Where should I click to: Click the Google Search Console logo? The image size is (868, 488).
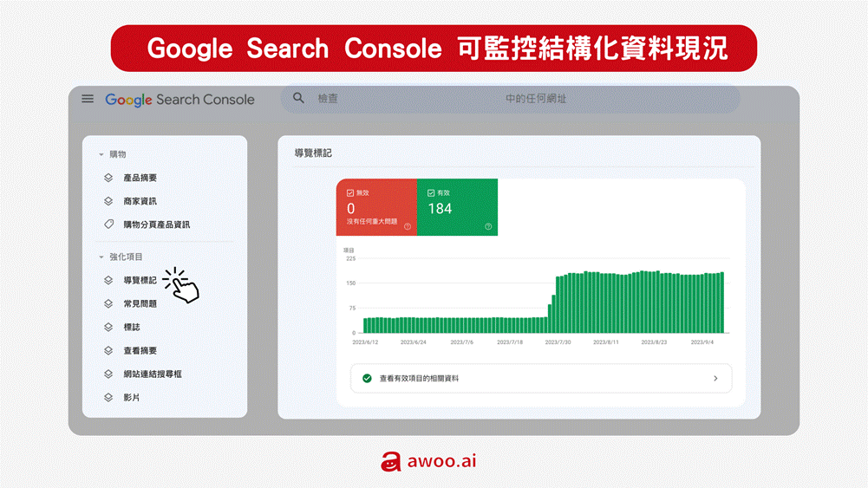(x=179, y=100)
